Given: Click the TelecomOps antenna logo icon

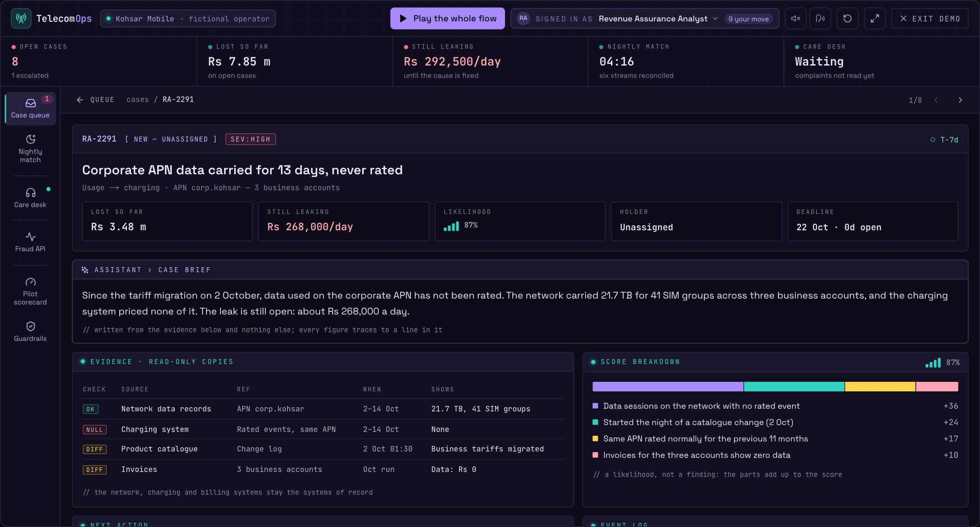Looking at the screenshot, I should (21, 19).
